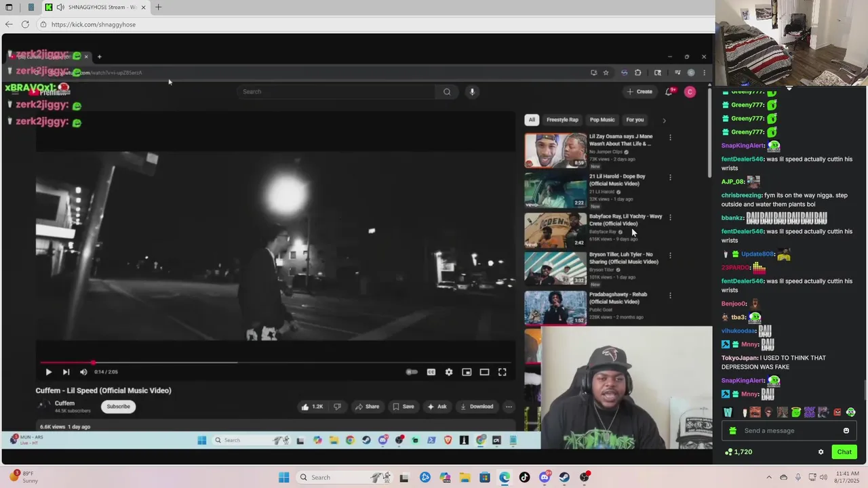Image resolution: width=868 pixels, height=488 pixels.
Task: Switch to miniplayer mode
Action: pos(467,372)
